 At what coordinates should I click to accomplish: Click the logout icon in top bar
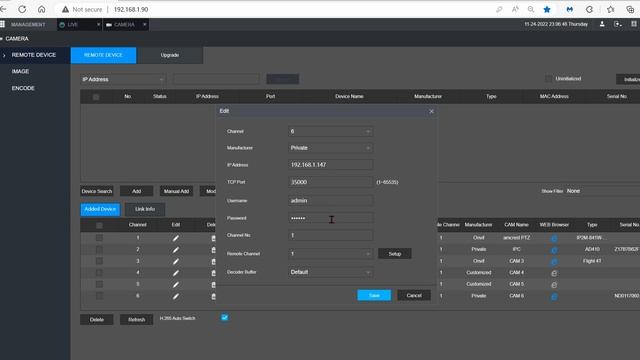tap(618, 24)
